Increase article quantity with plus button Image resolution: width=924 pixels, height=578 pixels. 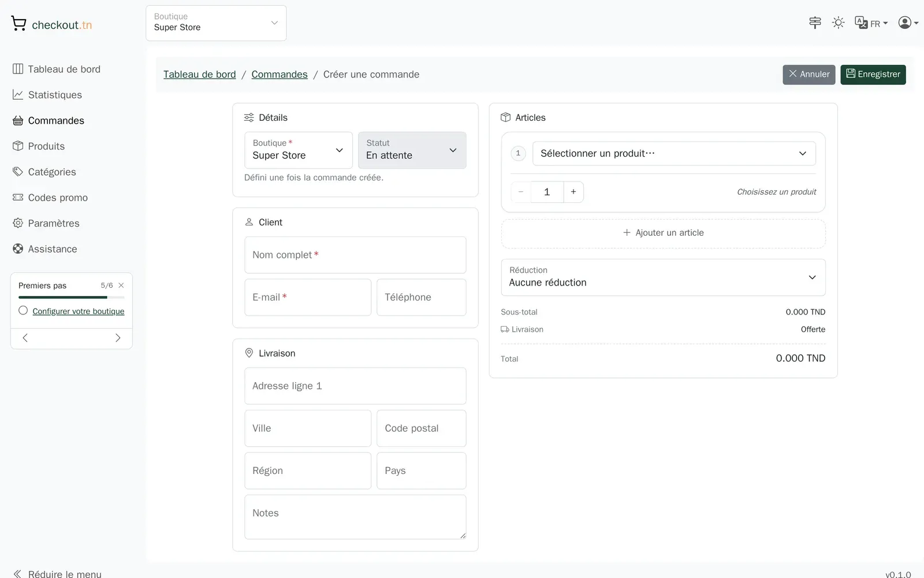[x=573, y=192]
